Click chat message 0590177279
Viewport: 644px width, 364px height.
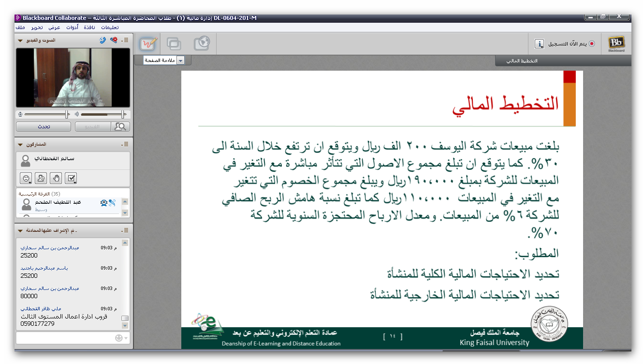point(37,324)
